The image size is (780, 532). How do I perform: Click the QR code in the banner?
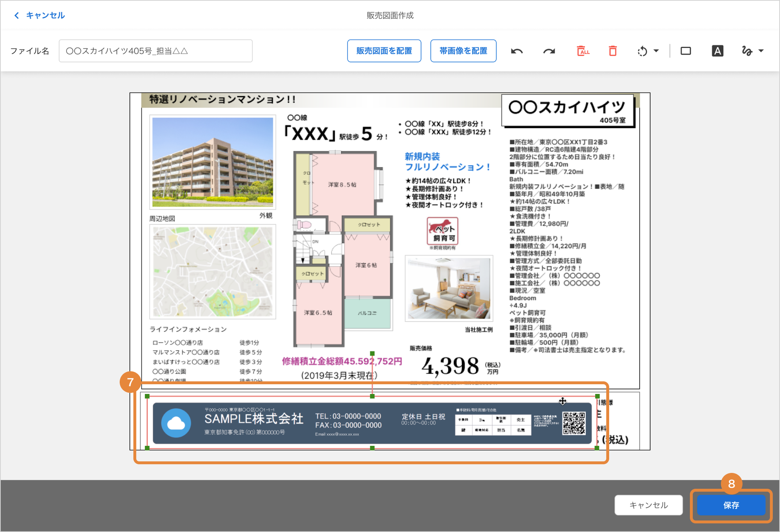coord(574,423)
